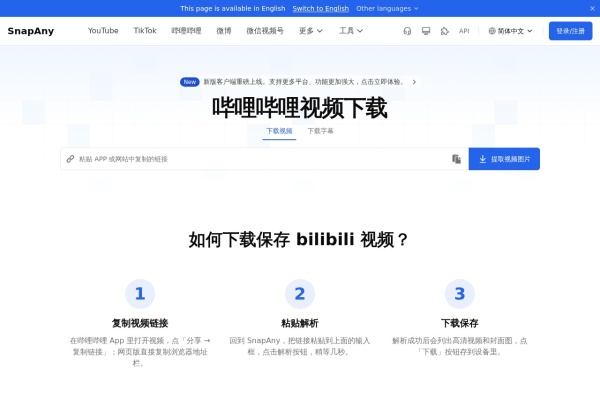
Task: Click the 复制视频链接 heading
Action: (140, 323)
